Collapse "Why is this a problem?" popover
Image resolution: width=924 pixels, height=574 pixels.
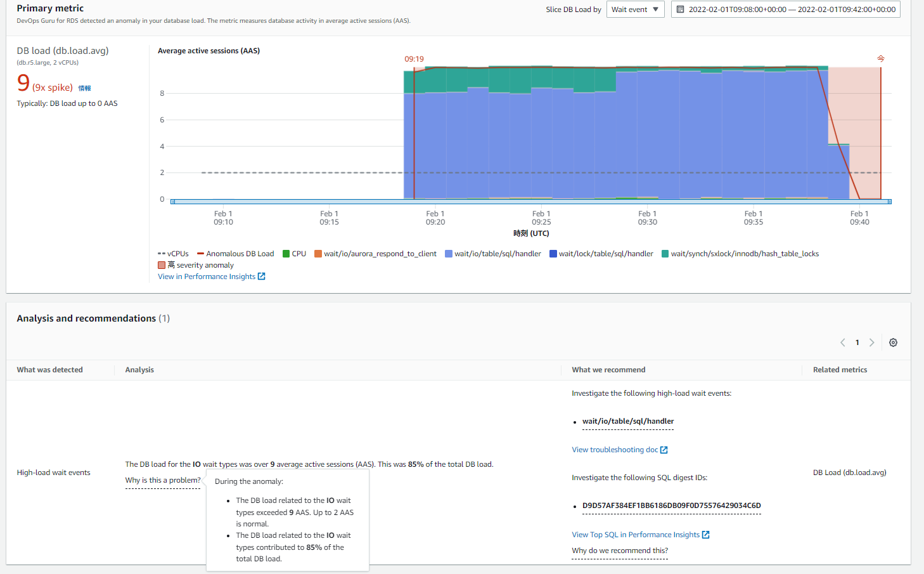pos(162,480)
